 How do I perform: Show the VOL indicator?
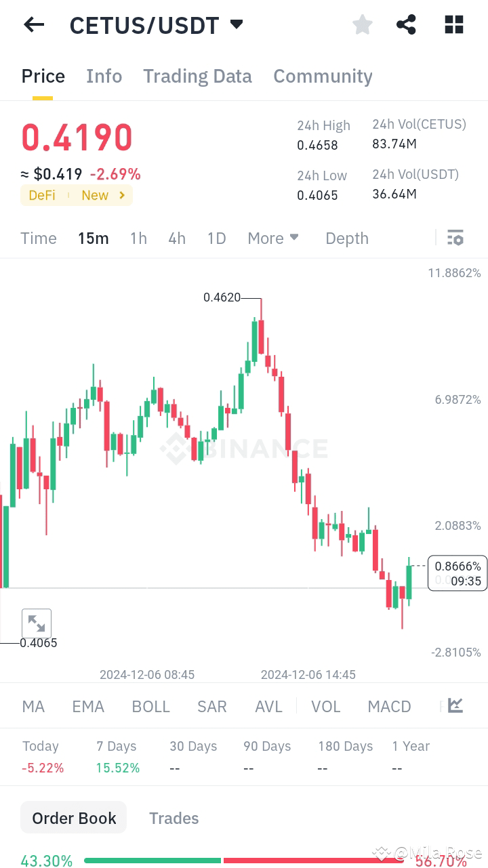click(x=326, y=706)
